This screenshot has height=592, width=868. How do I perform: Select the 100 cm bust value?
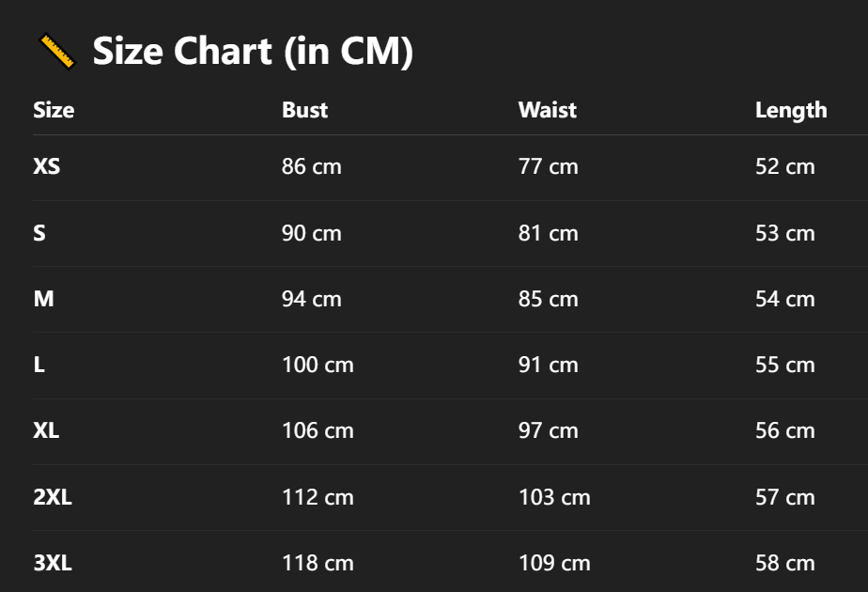[318, 365]
